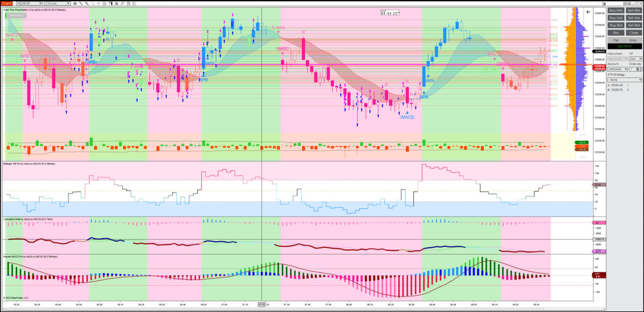Screen dimensions: 644x312
Task: Open the strategies toolbar icon
Action: coord(122,3)
